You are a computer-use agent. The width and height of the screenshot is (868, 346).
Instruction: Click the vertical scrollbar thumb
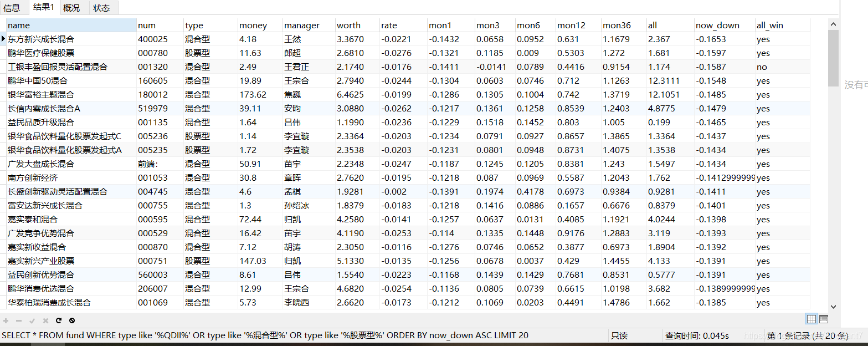(x=833, y=58)
